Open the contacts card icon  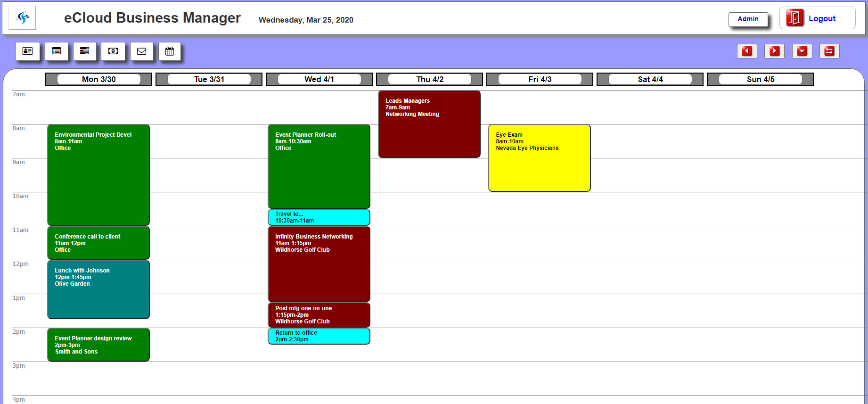tap(28, 51)
